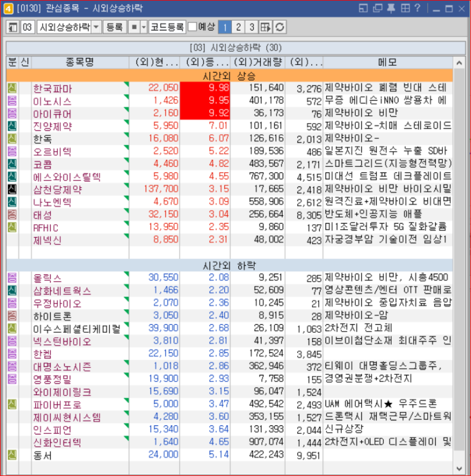Screen dimensions: 471x476
Task: Select stock row 와이제이링크
Action: tap(230, 392)
